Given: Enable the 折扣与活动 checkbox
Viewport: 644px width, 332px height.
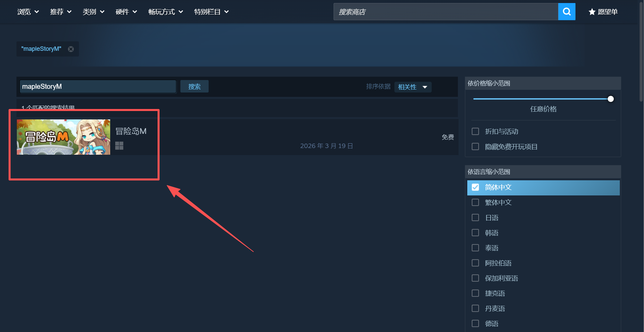Looking at the screenshot, I should [475, 132].
